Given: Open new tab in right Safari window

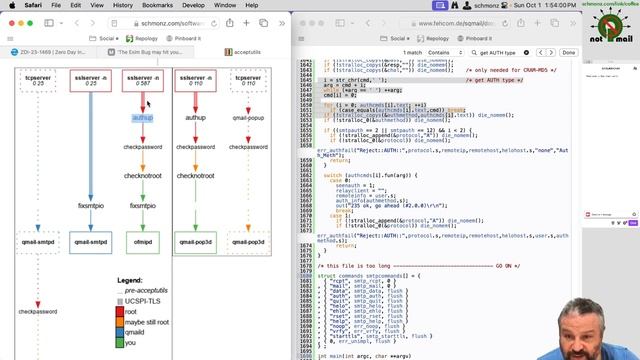Looking at the screenshot, I should coord(537,23).
